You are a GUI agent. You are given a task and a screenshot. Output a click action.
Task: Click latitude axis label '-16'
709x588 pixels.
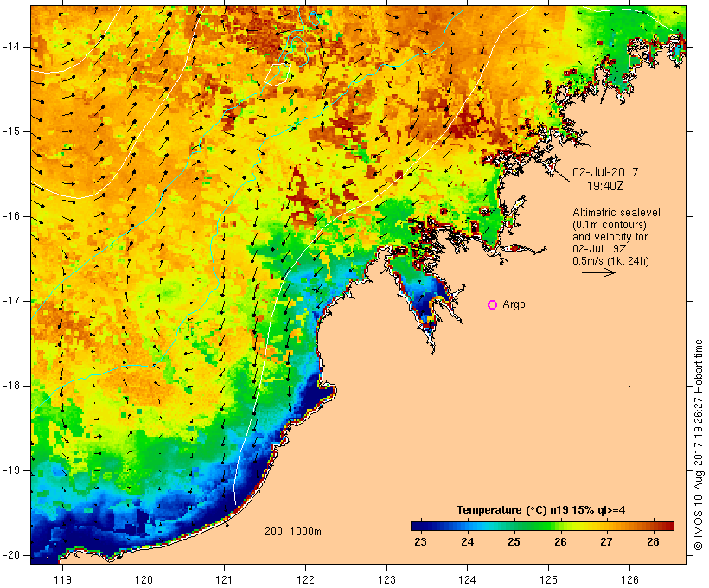[11, 216]
